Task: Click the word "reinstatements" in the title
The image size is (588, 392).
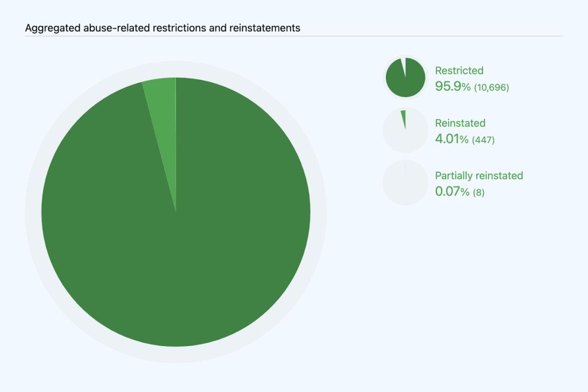Action: click(x=266, y=28)
